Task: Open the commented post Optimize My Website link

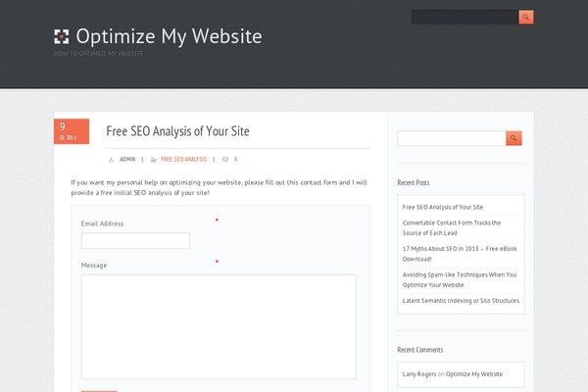Action: click(474, 374)
